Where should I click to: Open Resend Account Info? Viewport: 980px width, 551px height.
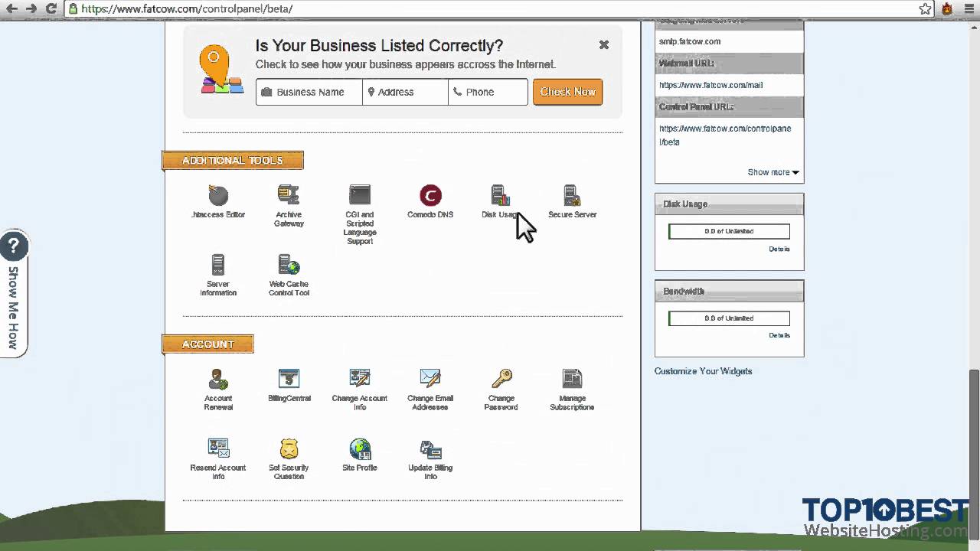(218, 459)
